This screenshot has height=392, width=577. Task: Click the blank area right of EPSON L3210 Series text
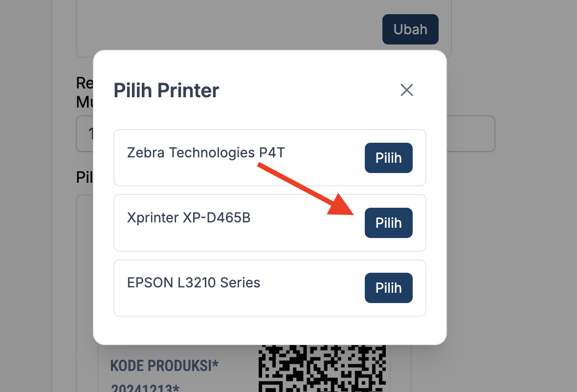click(313, 288)
